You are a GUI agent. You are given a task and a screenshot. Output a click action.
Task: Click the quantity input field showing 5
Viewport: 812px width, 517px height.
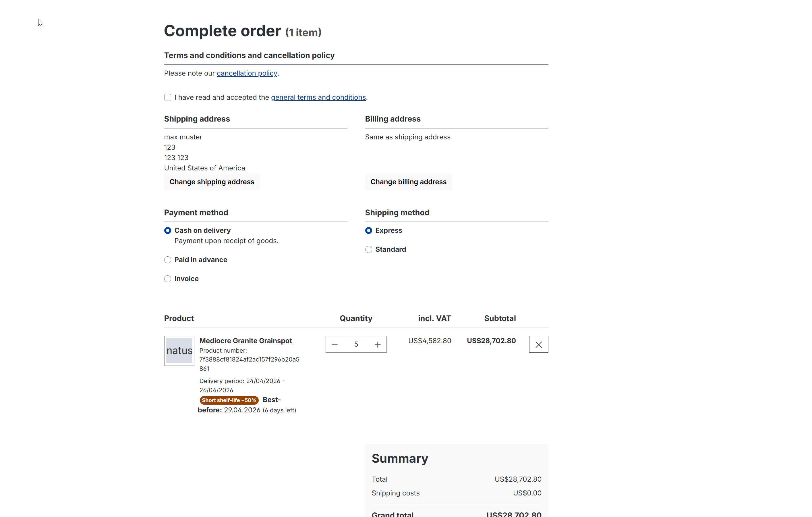[356, 344]
